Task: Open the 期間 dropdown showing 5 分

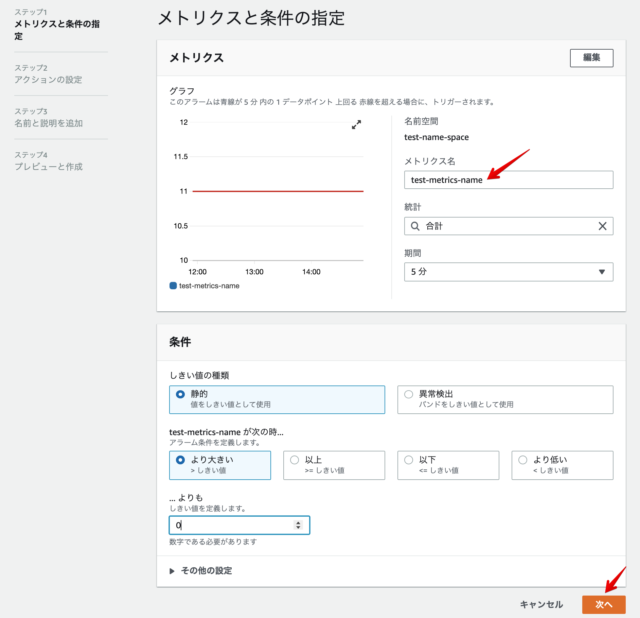Action: coord(509,272)
